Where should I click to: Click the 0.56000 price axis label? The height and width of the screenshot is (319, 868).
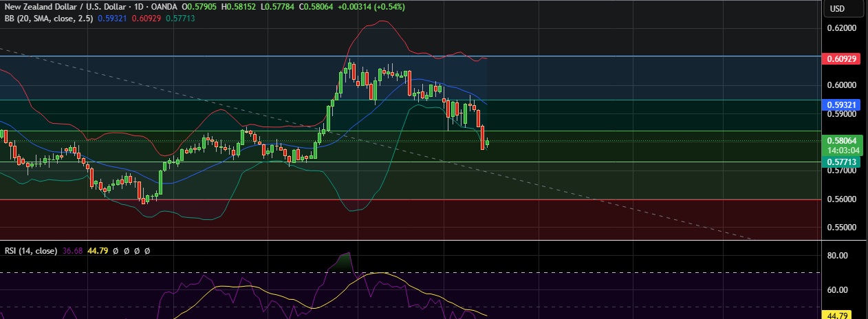pos(843,200)
